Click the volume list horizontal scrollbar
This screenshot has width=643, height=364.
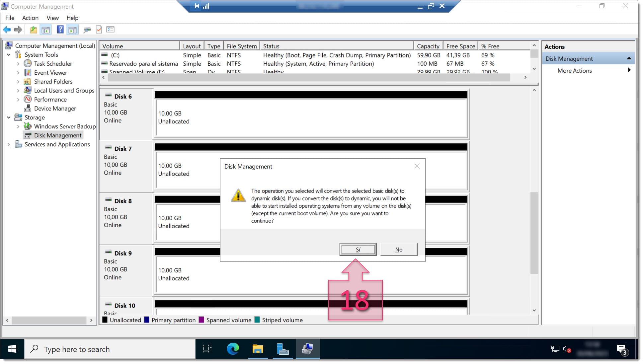point(309,77)
